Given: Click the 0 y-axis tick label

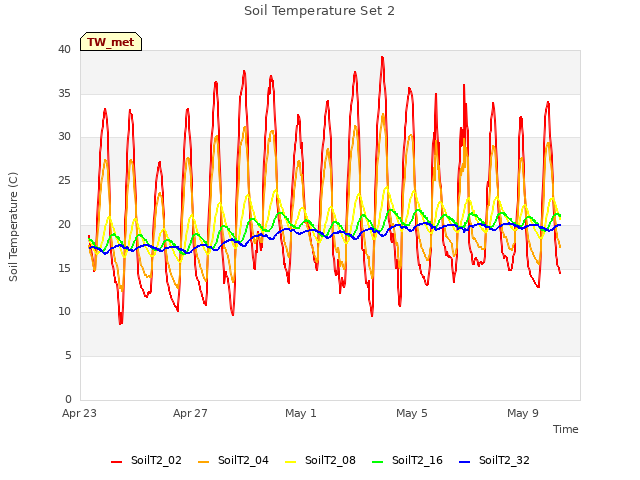Looking at the screenshot, I should [x=68, y=399].
